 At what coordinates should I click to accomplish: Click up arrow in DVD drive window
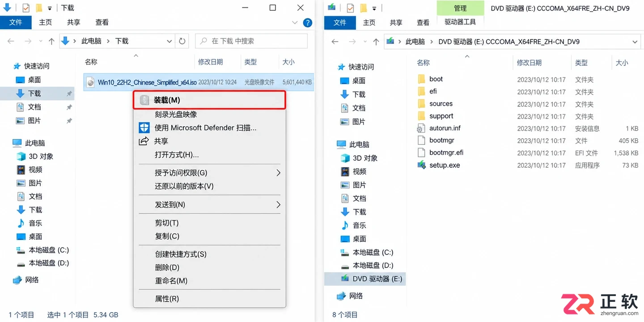click(x=376, y=42)
